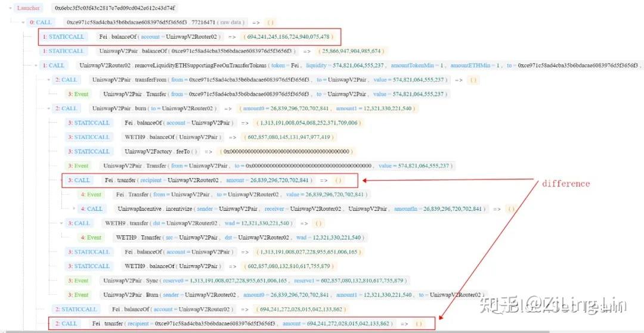Click the UniswapV2Pair.Sync event row
This screenshot has height=333, width=644.
238,281
